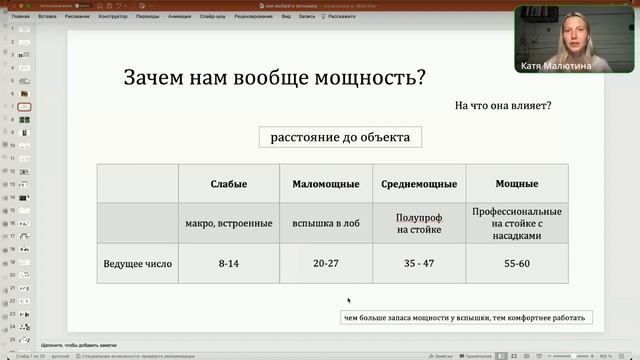Click the Слабые table header cell
The width and height of the screenshot is (640, 360).
pos(229,184)
